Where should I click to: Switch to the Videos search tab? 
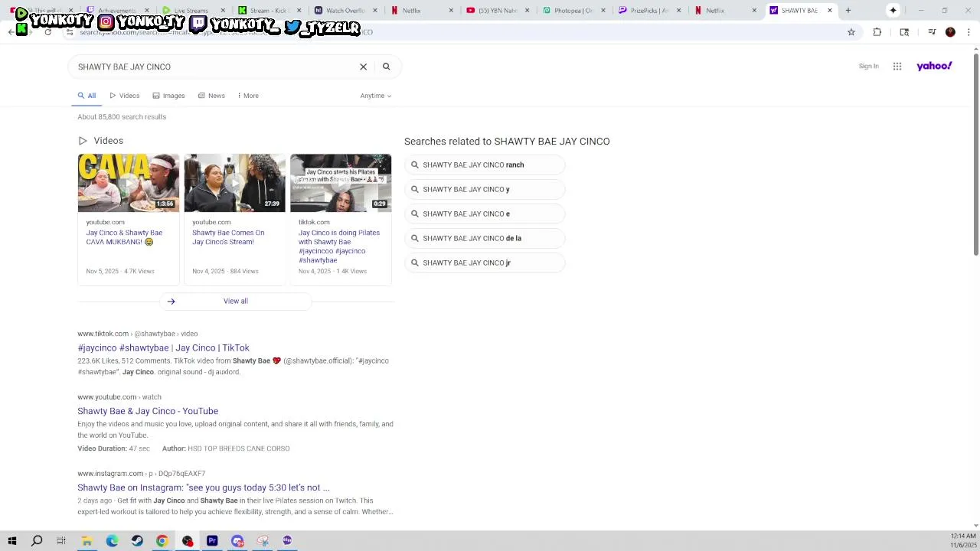124,96
